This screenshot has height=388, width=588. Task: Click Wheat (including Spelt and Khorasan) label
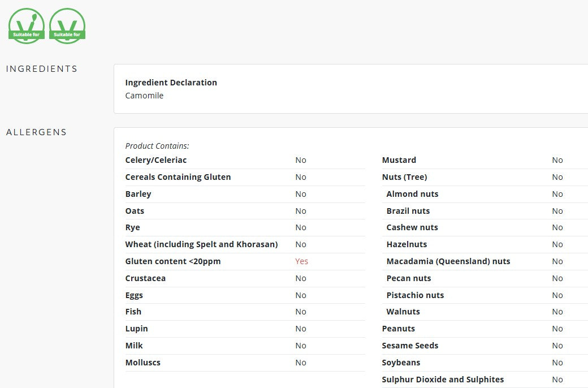point(201,244)
